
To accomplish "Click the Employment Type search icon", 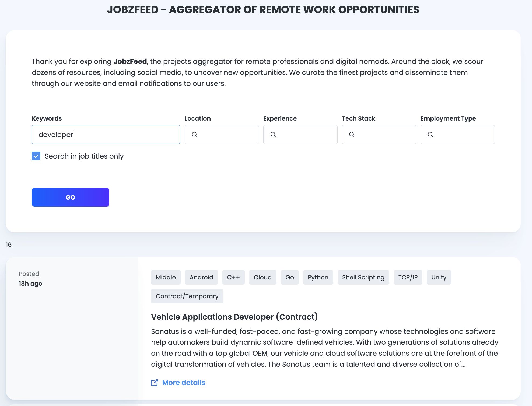I will (430, 135).
